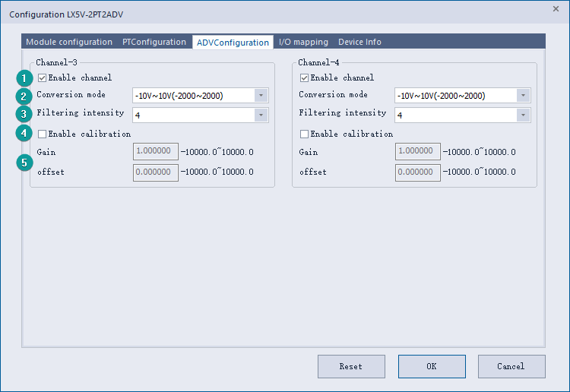The image size is (570, 392).
Task: Click the Channel-4 offset range text
Action: pyautogui.click(x=479, y=172)
